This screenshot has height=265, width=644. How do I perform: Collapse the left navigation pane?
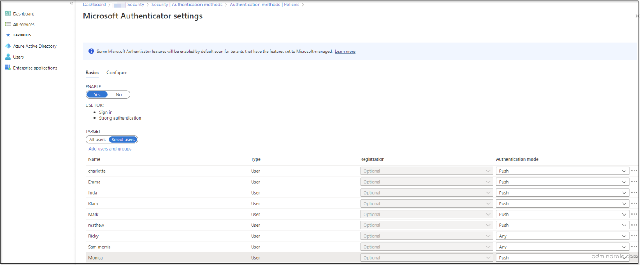(71, 3)
